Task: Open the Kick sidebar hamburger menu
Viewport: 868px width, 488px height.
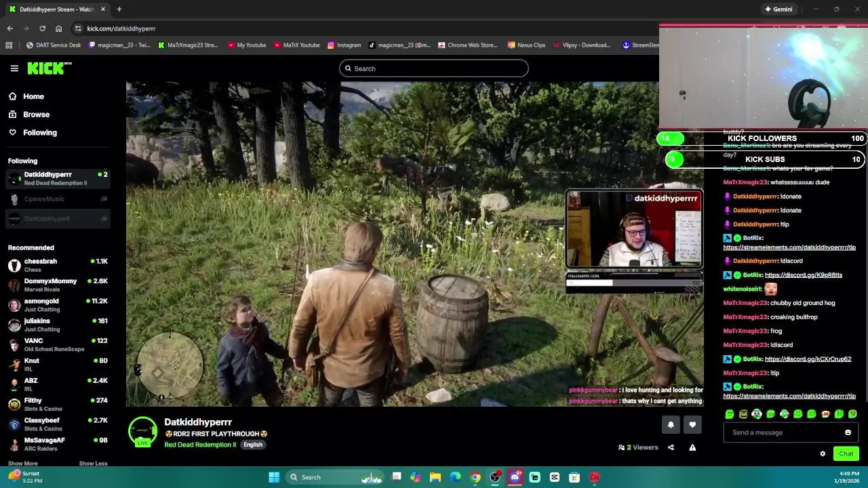Action: (x=14, y=68)
